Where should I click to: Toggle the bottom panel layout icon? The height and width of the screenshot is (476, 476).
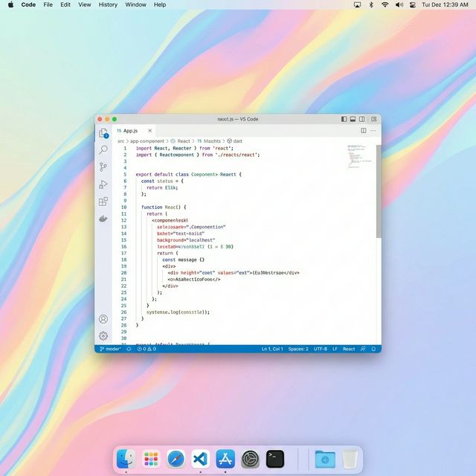coord(353,119)
